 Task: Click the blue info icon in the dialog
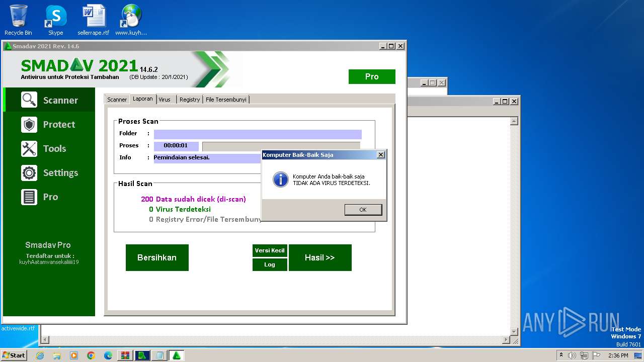(x=280, y=179)
